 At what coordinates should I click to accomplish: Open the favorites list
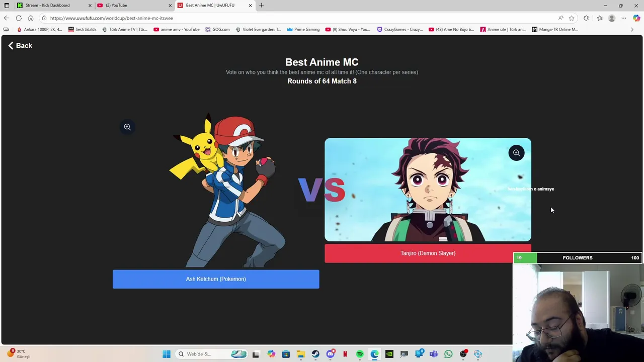(x=599, y=18)
